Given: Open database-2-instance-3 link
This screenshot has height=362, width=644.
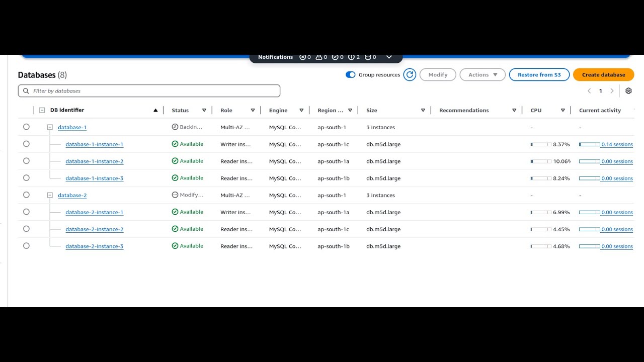Looking at the screenshot, I should click(94, 246).
